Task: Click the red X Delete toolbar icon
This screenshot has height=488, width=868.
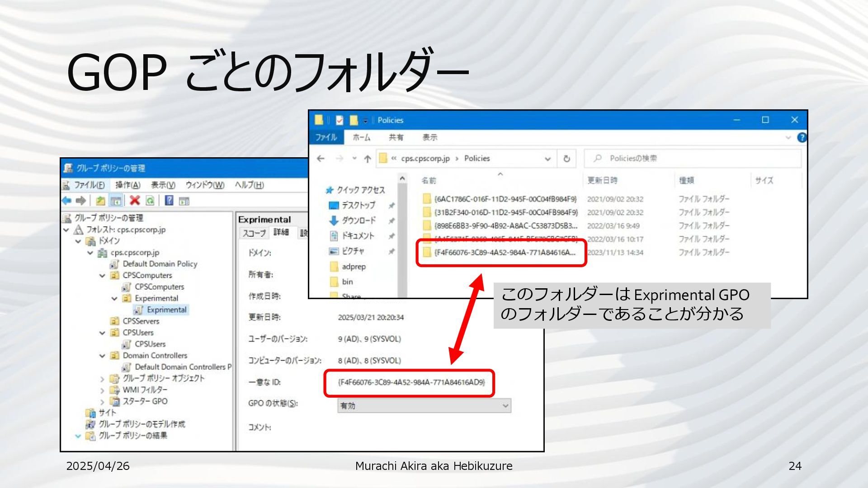Action: tap(135, 201)
